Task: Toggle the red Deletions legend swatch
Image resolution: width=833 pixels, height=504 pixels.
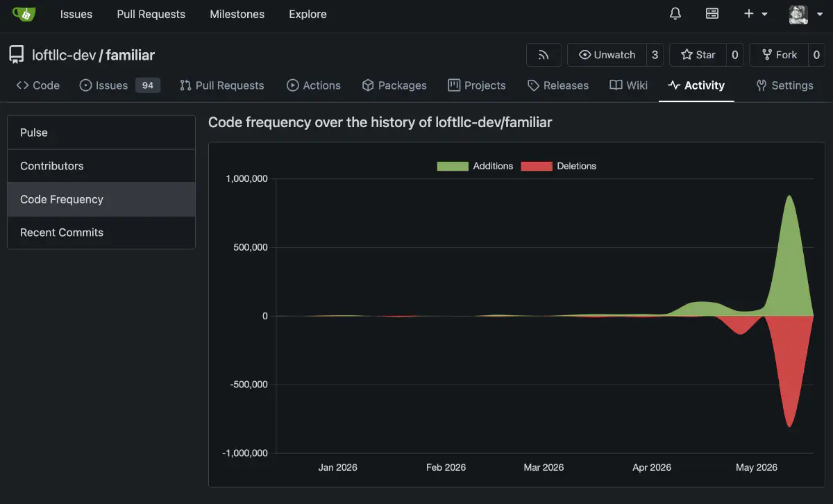Action: 537,166
